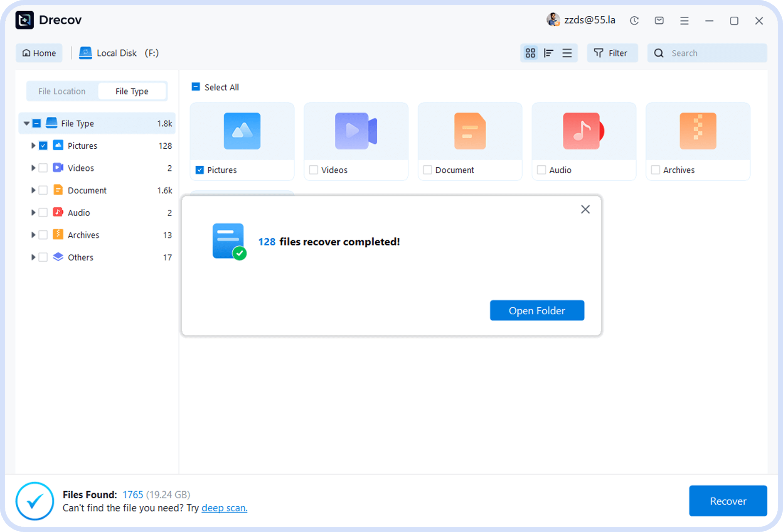Viewport: 783px width, 532px height.
Task: Switch to the File Location tab
Action: (62, 91)
